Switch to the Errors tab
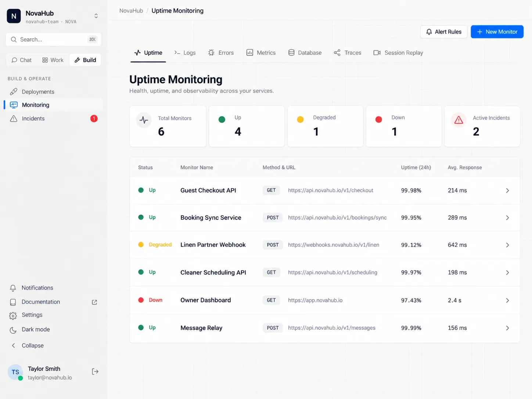 pyautogui.click(x=221, y=53)
